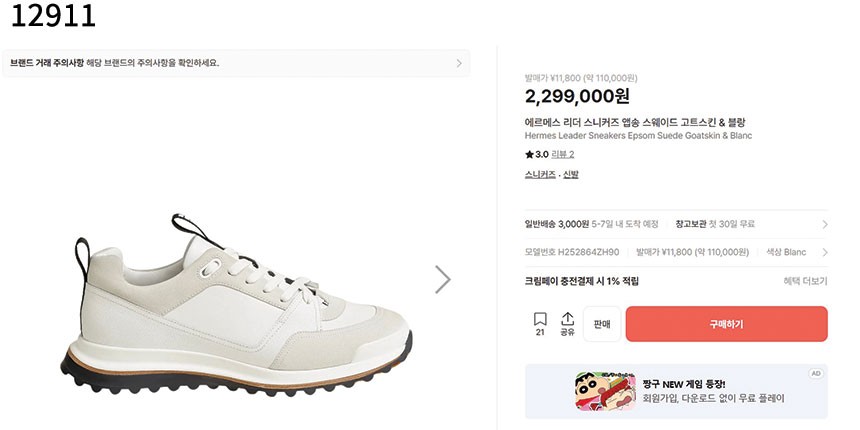This screenshot has width=860, height=430.
Task: Click the star rating 3.0 icon
Action: (x=530, y=154)
